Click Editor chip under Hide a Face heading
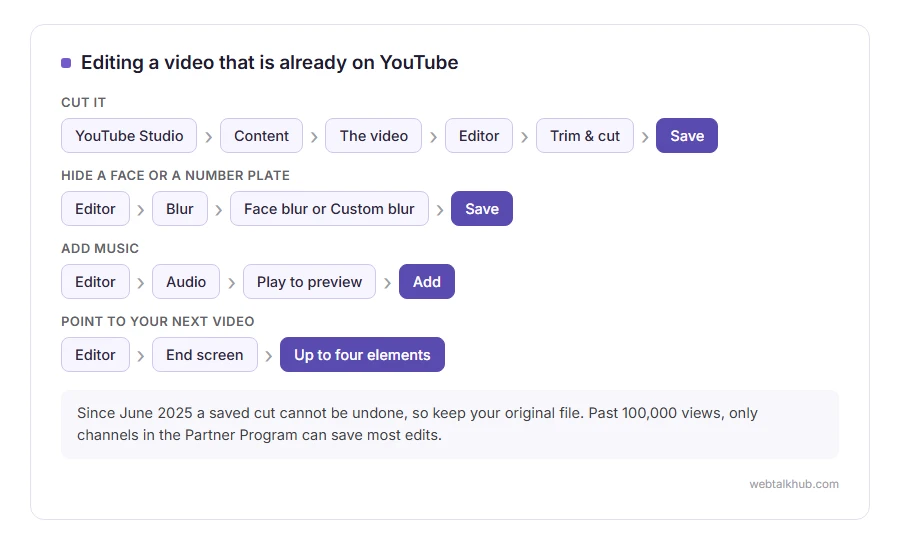The image size is (900, 541). [95, 209]
